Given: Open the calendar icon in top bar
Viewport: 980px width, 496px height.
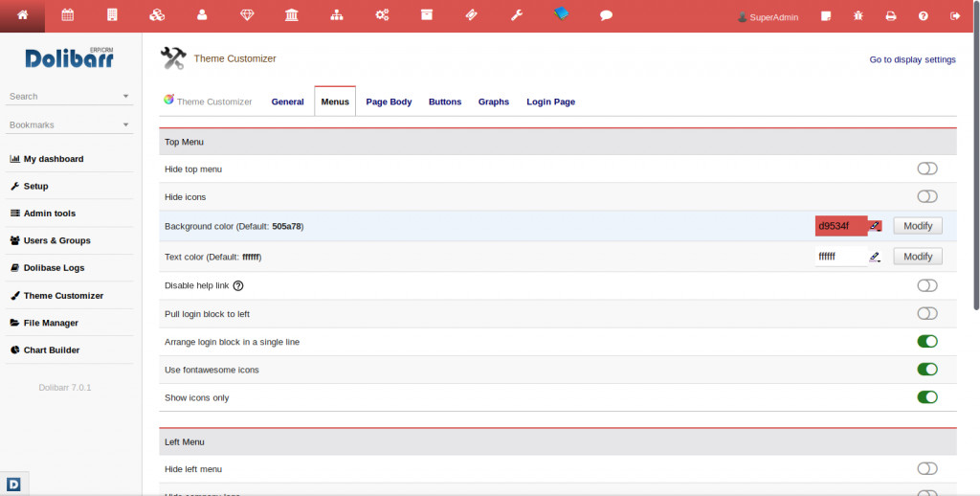Looking at the screenshot, I should [x=67, y=15].
